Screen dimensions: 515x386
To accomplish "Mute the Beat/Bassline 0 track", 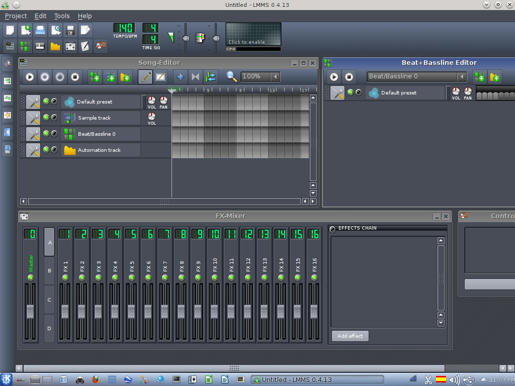I will coord(46,133).
